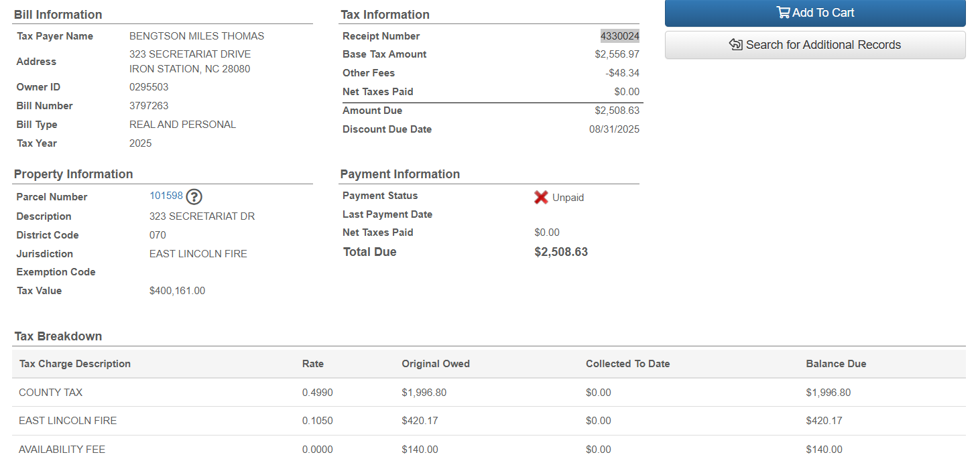The image size is (980, 467).
Task: Open parcel number 101598 link
Action: [x=166, y=196]
